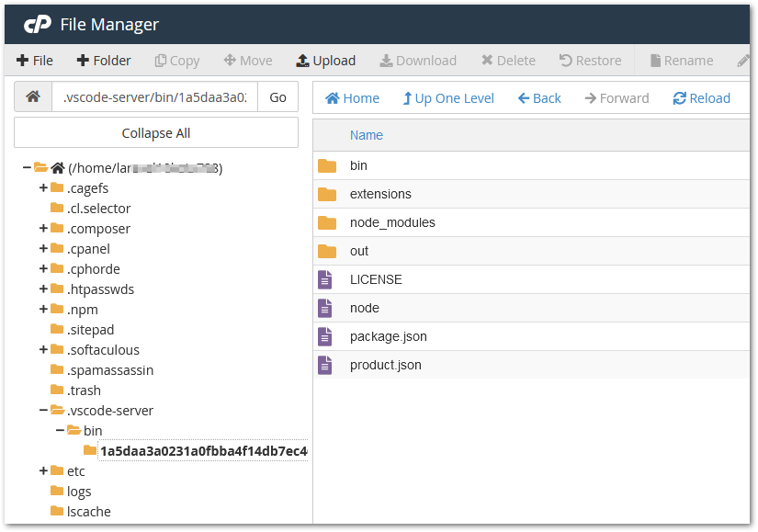The width and height of the screenshot is (758, 532).
Task: Expand the .cphorde folder node
Action: click(43, 268)
